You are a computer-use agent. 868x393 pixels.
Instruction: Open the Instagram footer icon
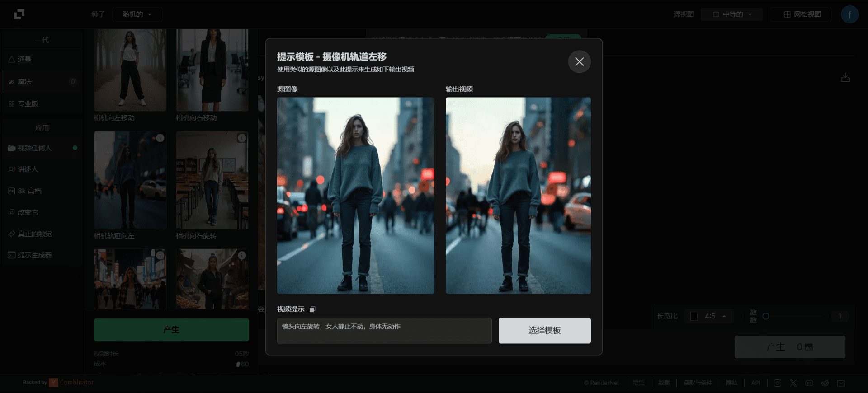[x=778, y=383]
